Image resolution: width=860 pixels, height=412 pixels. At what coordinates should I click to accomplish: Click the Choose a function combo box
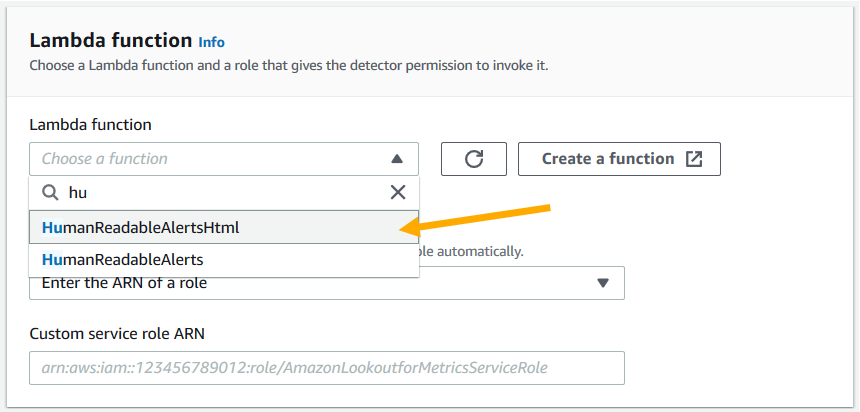coord(224,159)
